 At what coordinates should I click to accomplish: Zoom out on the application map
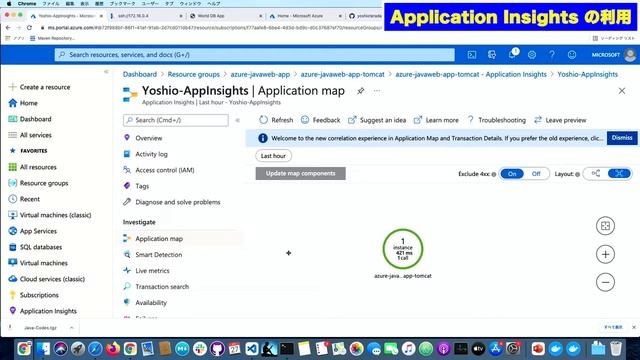605,282
